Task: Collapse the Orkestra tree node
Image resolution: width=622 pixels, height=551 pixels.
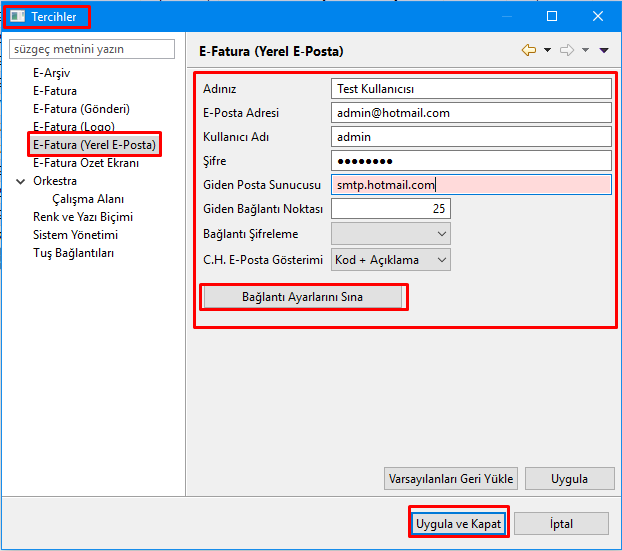Action: tap(21, 181)
